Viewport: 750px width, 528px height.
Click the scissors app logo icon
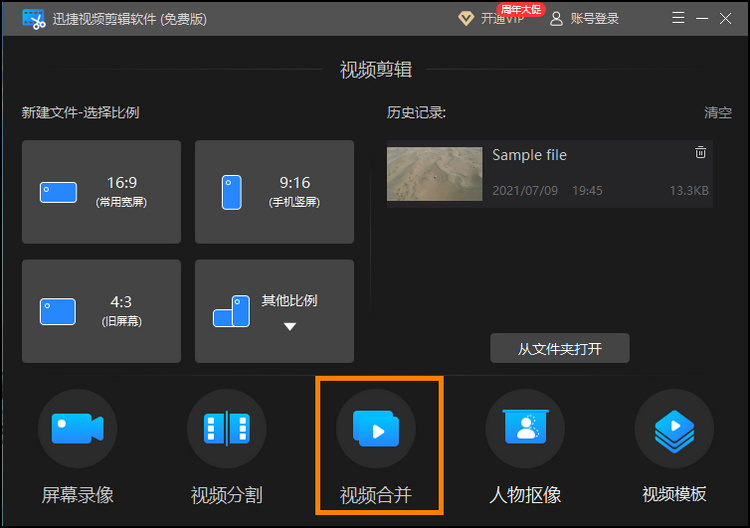point(34,19)
